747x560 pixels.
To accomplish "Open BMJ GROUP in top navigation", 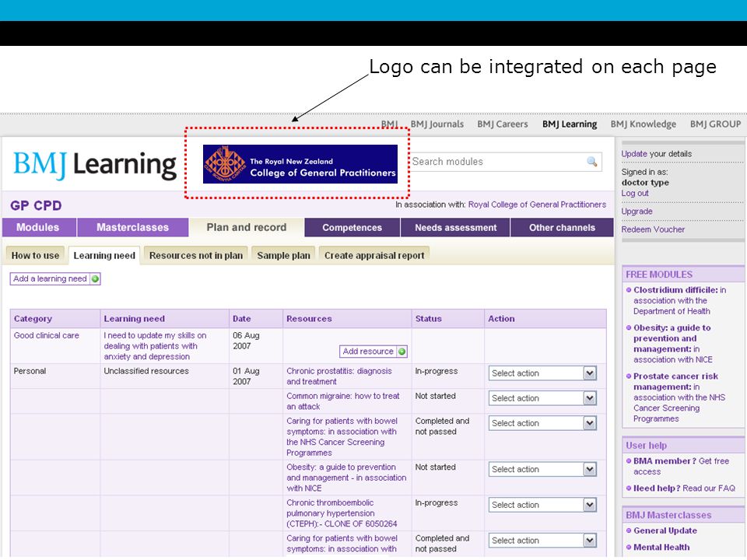I will click(715, 124).
